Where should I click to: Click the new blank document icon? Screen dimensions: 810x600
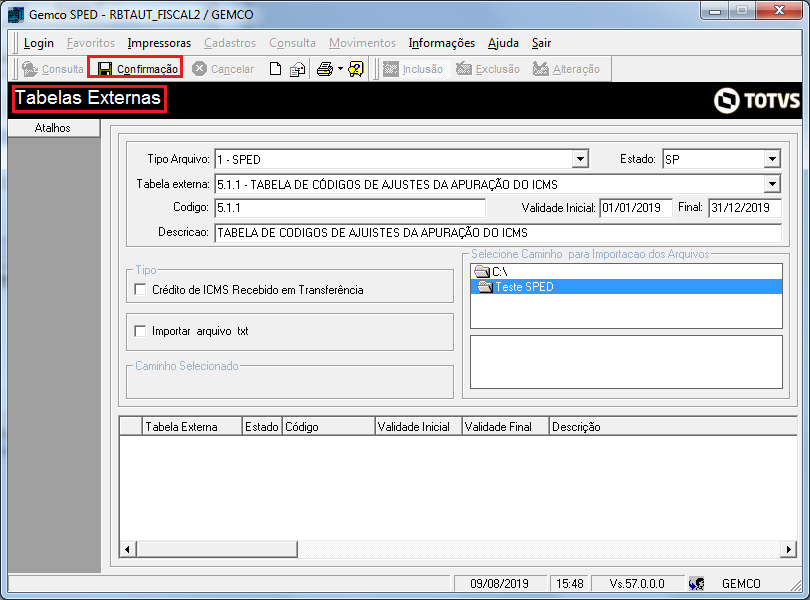pyautogui.click(x=275, y=69)
